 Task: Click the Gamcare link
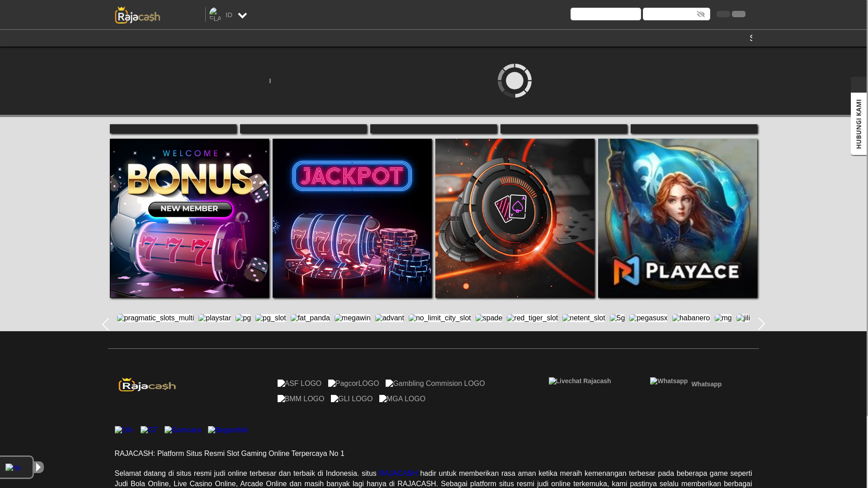(x=183, y=430)
